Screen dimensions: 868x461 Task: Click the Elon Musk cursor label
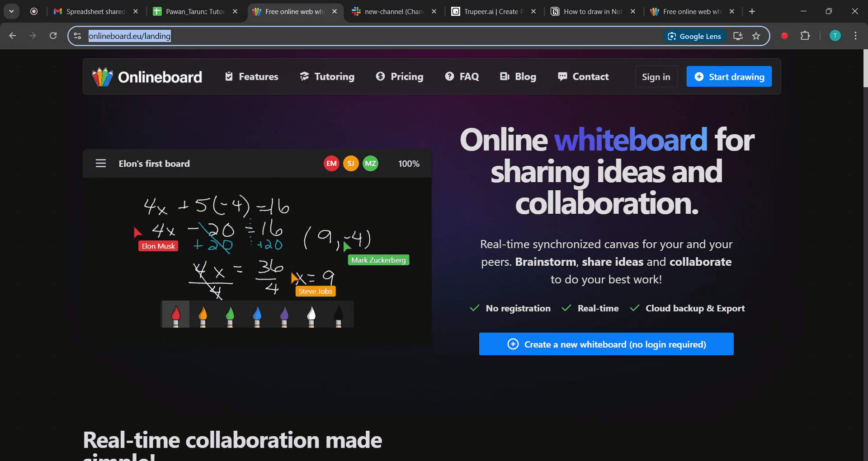coord(158,246)
